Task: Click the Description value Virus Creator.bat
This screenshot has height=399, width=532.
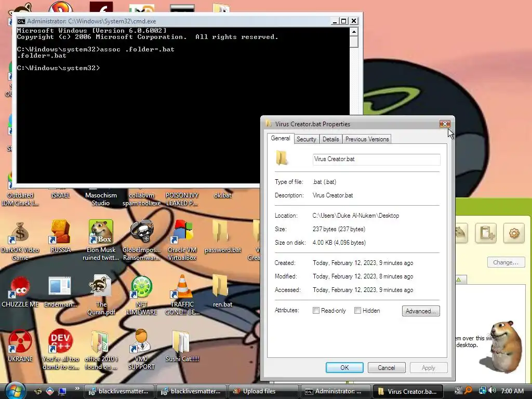Action: [332, 195]
